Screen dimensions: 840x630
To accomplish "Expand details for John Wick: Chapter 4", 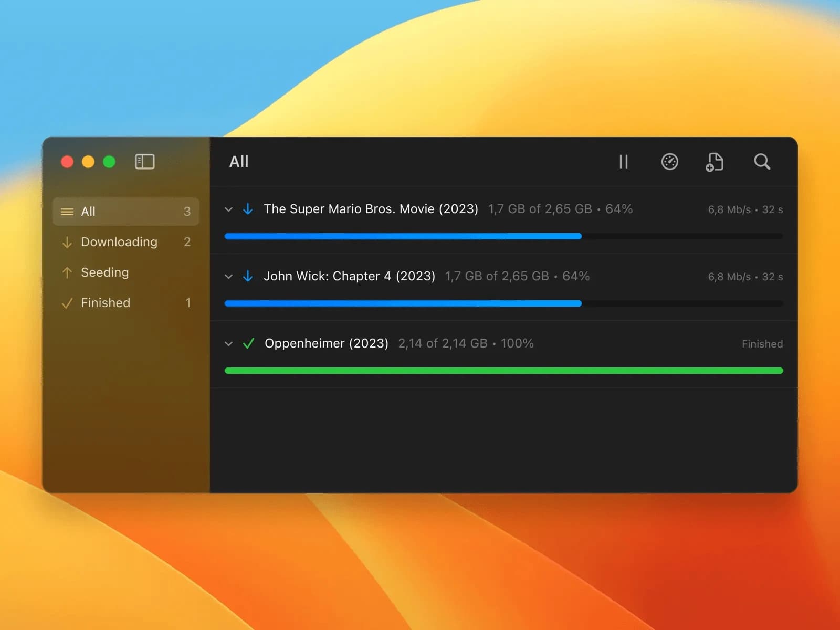I will click(228, 276).
